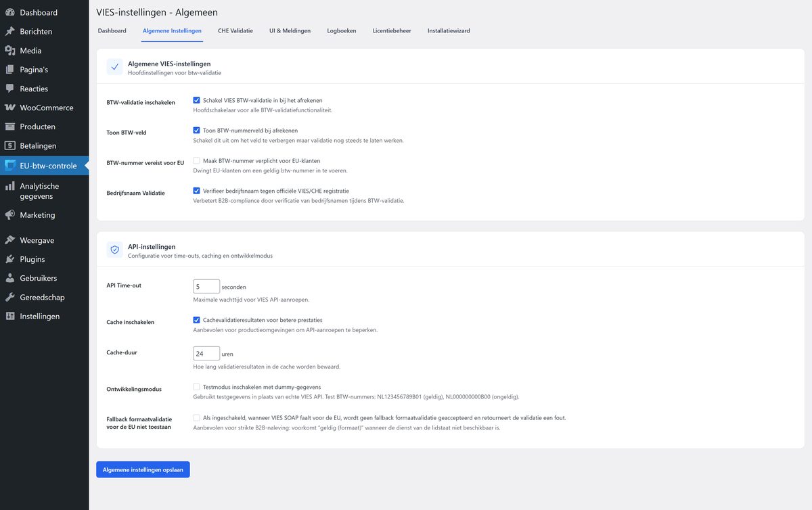Go to the Logboeken tab
The width and height of the screenshot is (812, 510).
pos(342,31)
